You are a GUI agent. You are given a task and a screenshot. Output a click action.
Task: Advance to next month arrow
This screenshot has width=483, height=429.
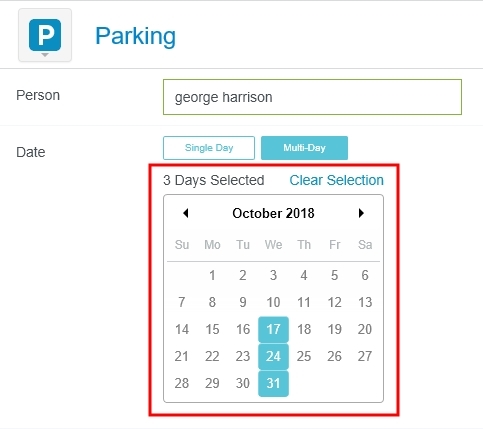[361, 213]
